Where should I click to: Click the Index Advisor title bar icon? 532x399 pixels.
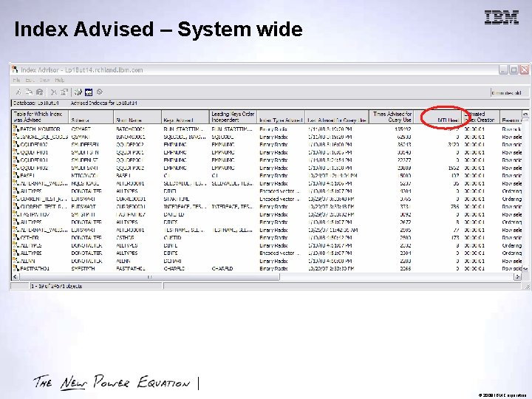point(15,69)
